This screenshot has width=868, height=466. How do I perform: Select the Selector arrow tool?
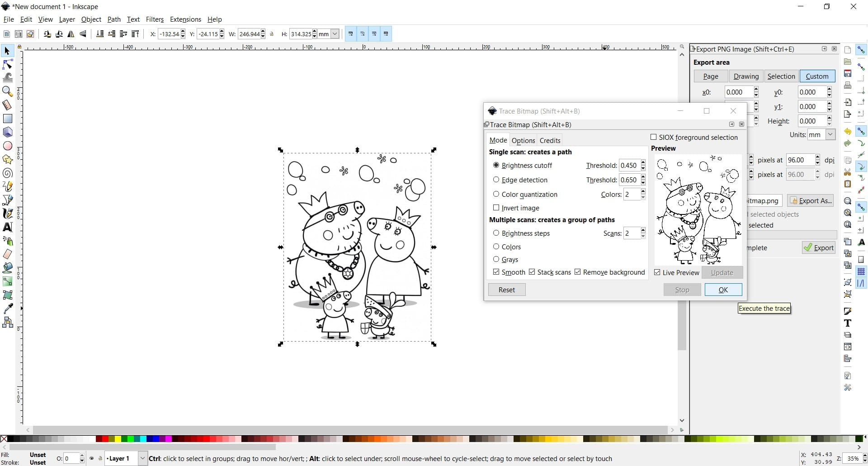(x=7, y=51)
